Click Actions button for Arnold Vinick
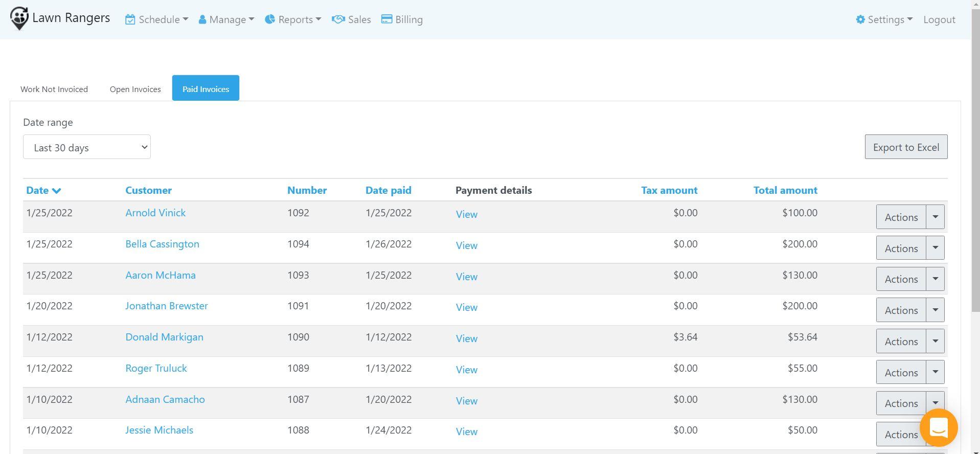This screenshot has width=980, height=454. pyautogui.click(x=901, y=217)
